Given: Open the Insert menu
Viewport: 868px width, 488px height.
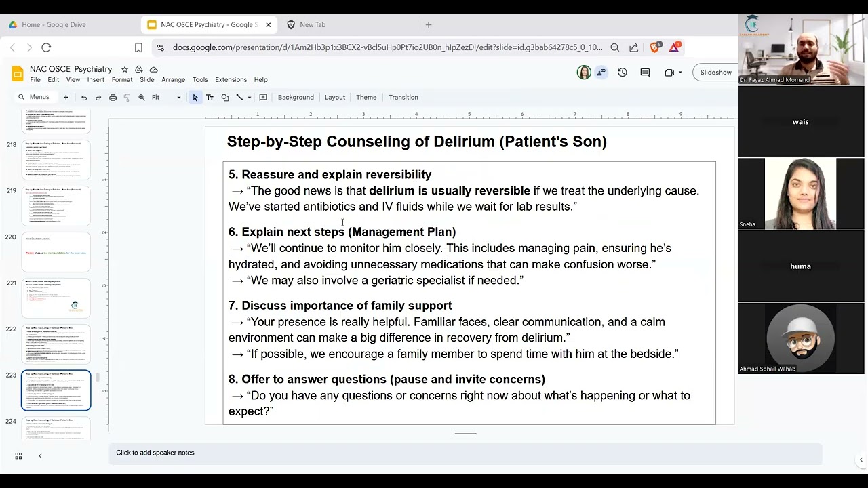Looking at the screenshot, I should [x=96, y=80].
